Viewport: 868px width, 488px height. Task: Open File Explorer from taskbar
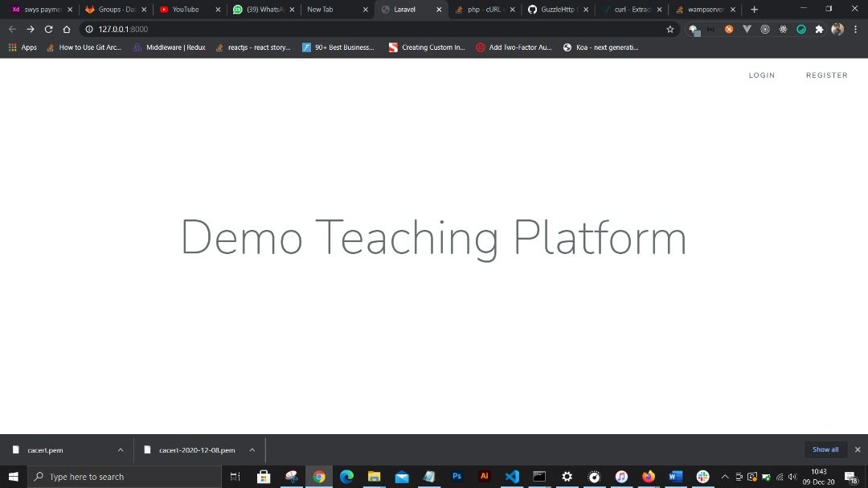coord(375,477)
